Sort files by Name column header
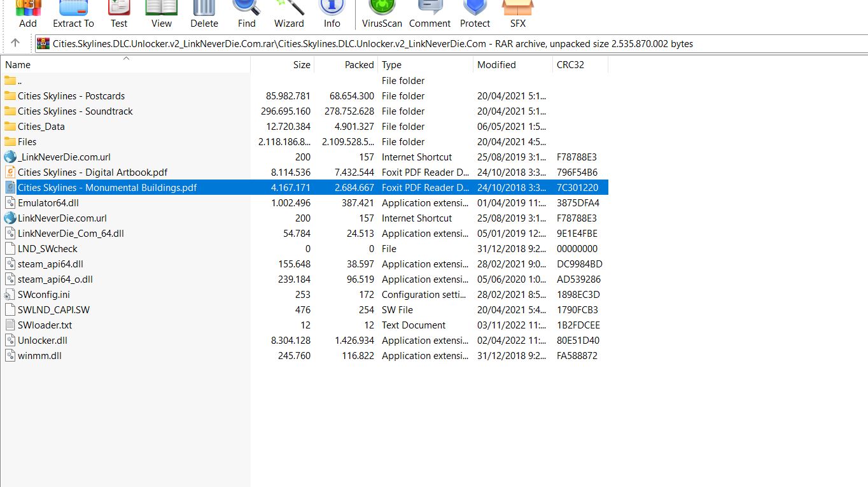 [18, 65]
